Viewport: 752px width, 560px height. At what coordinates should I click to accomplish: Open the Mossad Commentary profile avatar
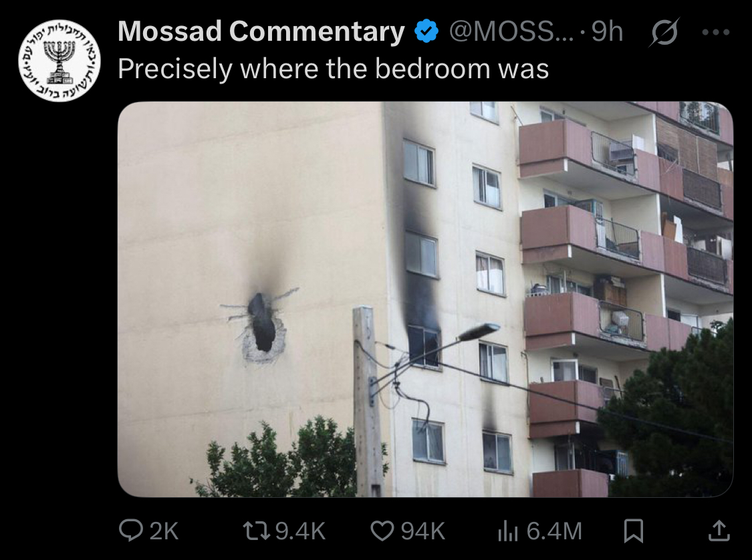(x=59, y=60)
